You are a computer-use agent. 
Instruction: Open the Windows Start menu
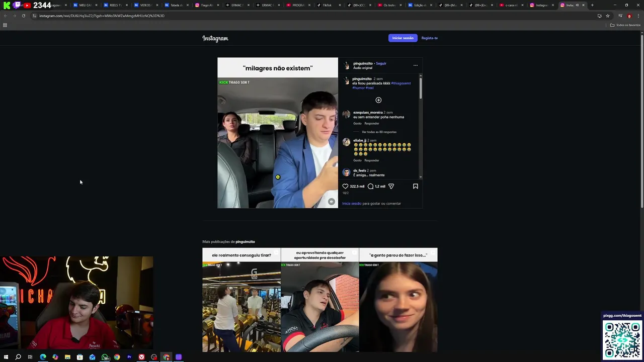[6, 357]
